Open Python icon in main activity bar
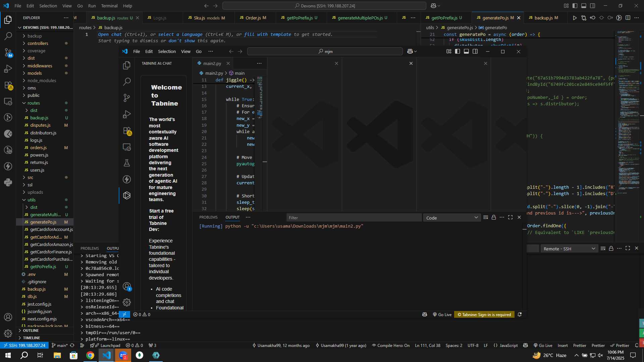The height and width of the screenshot is (362, 644). point(8,182)
